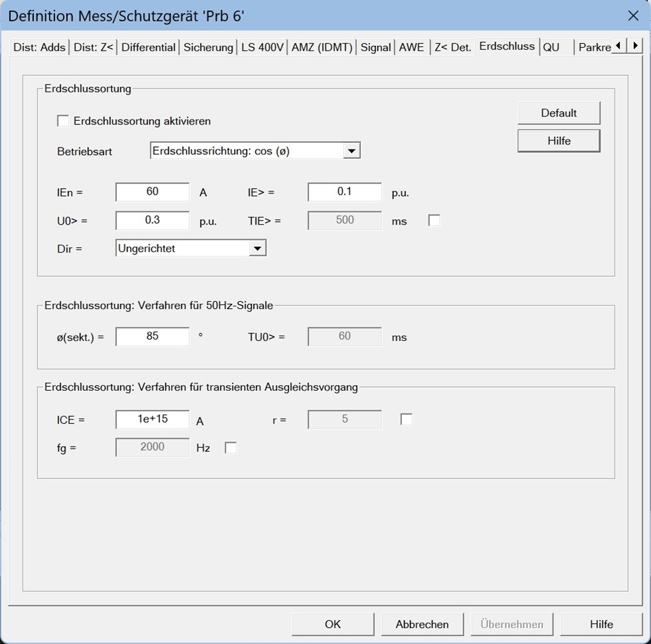Enable Erdschlussortung aktivieren checkbox
Viewport: 651px width, 644px height.
pyautogui.click(x=64, y=121)
